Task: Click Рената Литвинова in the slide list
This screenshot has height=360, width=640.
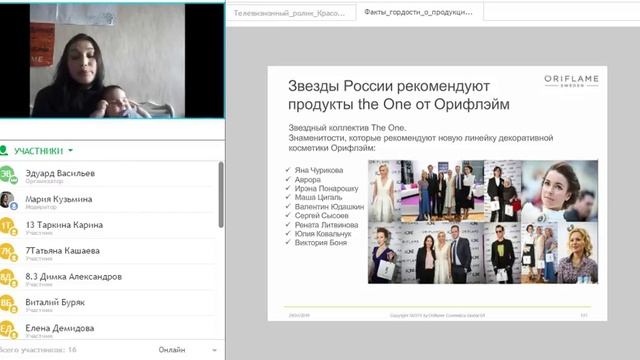Action: 327,225
